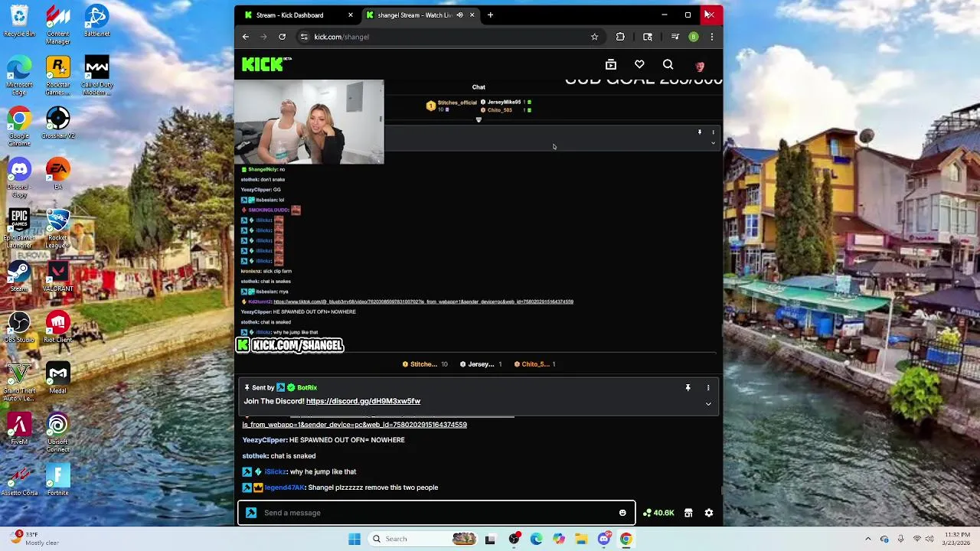
Task: Mute the shangel Stream tab audio icon
Action: point(459,15)
